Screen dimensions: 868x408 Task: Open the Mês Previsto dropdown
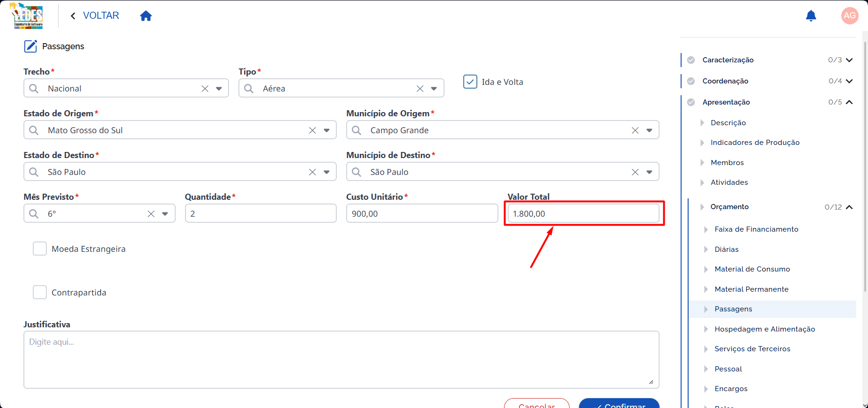[x=165, y=214]
